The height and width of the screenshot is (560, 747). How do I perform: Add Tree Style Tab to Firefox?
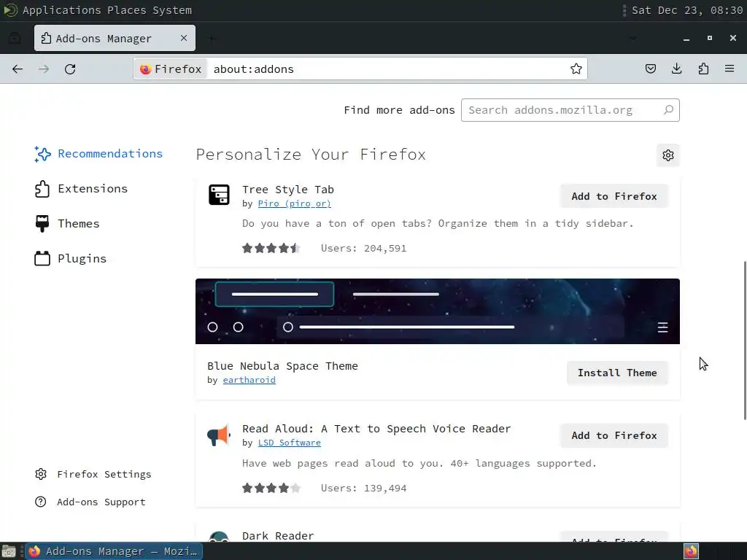point(614,196)
